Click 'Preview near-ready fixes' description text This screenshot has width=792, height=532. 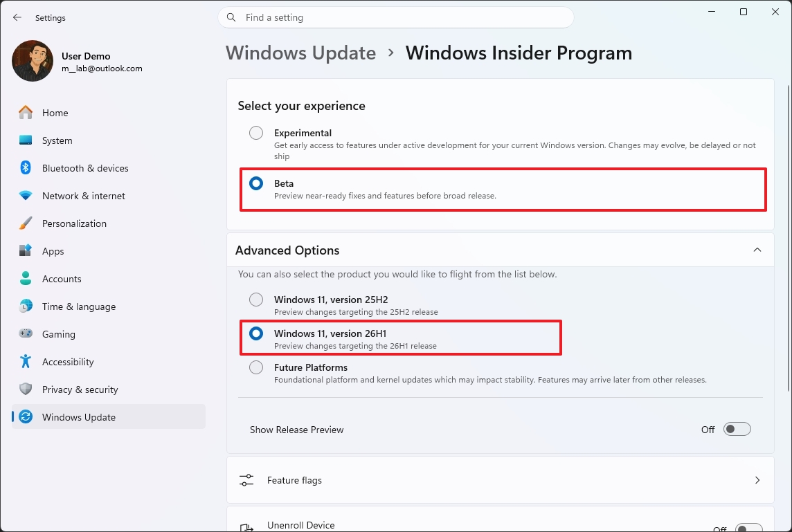[x=385, y=196]
